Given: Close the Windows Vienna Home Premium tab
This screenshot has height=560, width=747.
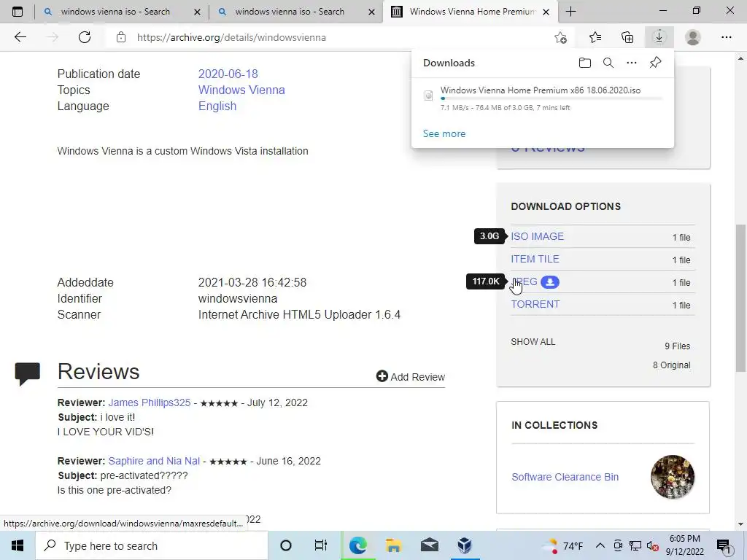Looking at the screenshot, I should click(546, 12).
